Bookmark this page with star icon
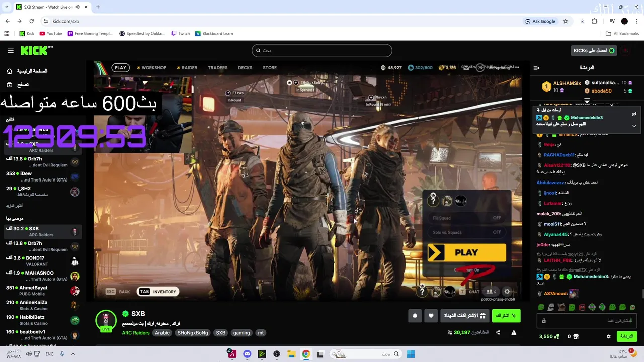The height and width of the screenshot is (362, 644). pos(566,21)
